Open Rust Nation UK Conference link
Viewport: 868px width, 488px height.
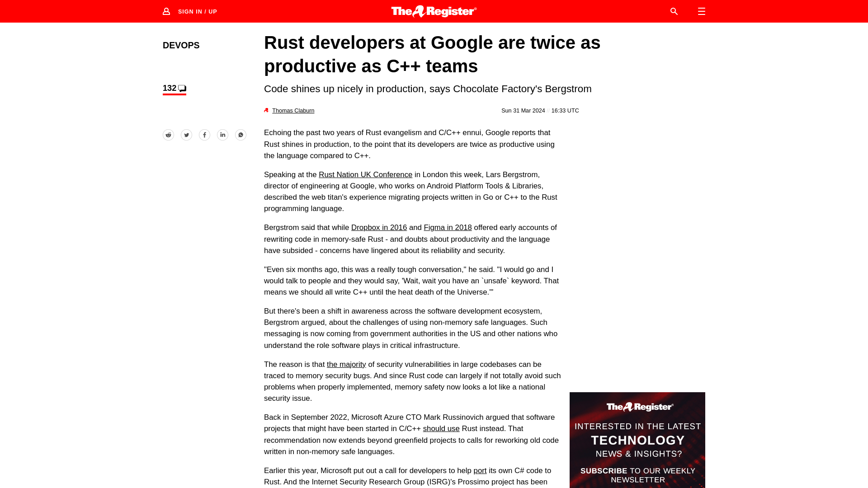(365, 175)
